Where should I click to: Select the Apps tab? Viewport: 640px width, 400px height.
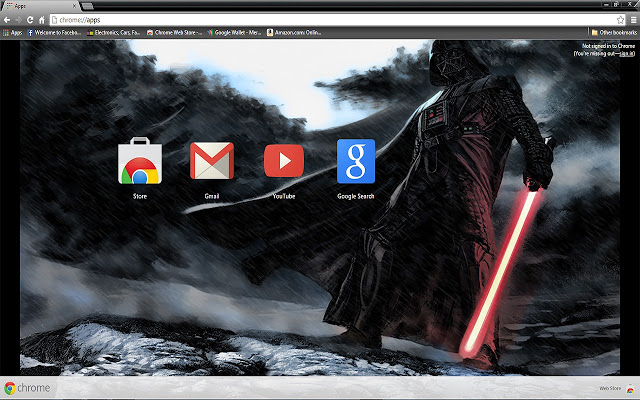pyautogui.click(x=40, y=6)
